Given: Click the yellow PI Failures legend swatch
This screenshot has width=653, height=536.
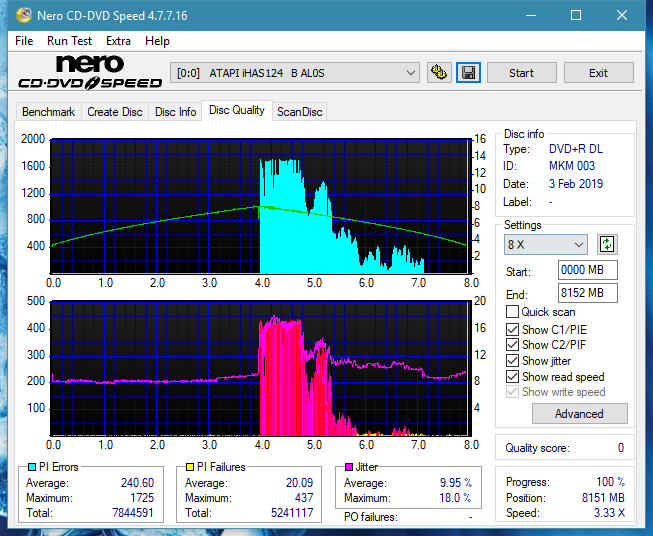Looking at the screenshot, I should [x=190, y=467].
